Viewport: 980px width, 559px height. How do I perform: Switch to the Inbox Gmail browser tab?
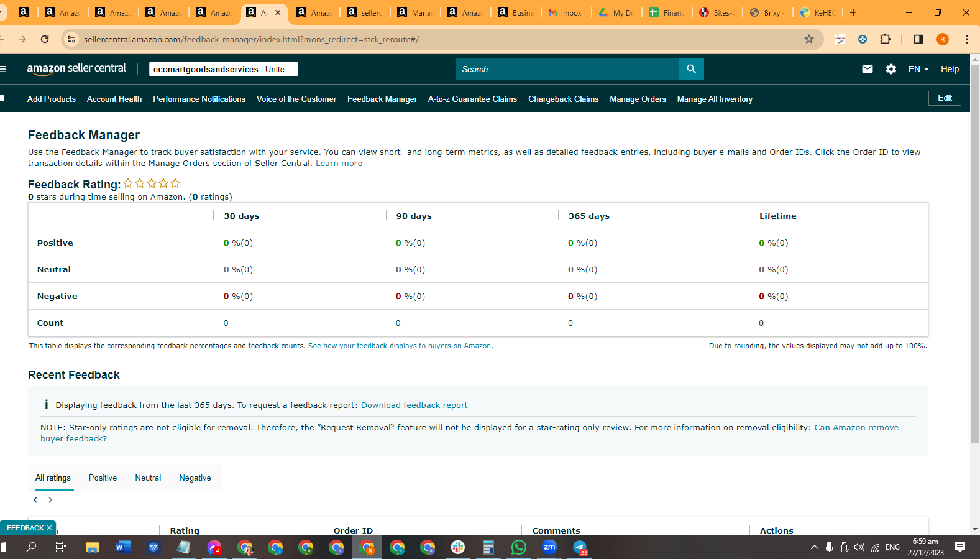point(566,12)
